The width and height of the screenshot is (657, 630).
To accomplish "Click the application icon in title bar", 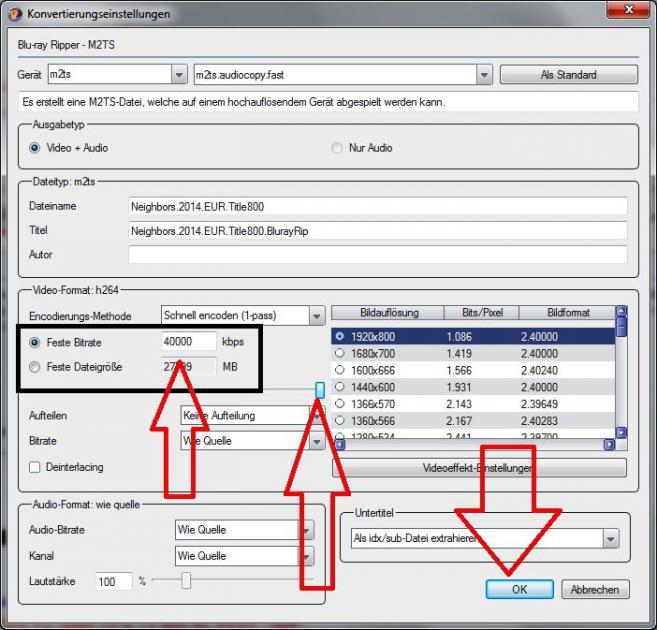I will (x=16, y=14).
